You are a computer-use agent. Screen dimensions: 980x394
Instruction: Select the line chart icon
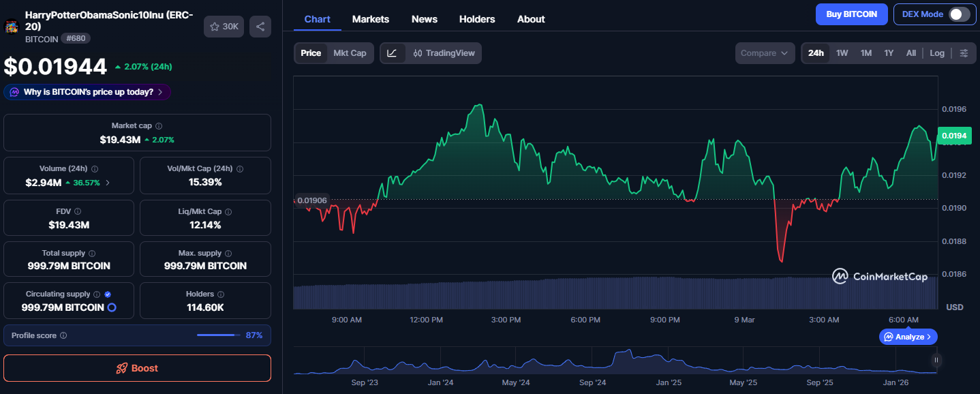click(393, 53)
